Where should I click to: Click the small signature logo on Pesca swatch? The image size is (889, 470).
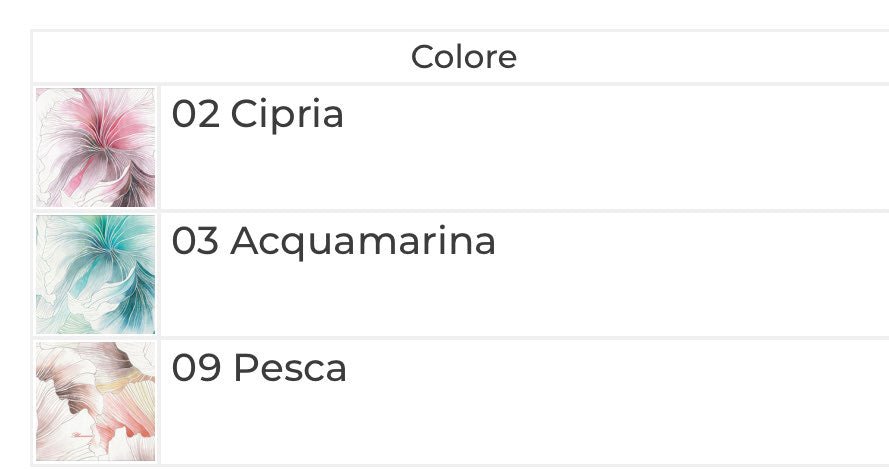82,435
